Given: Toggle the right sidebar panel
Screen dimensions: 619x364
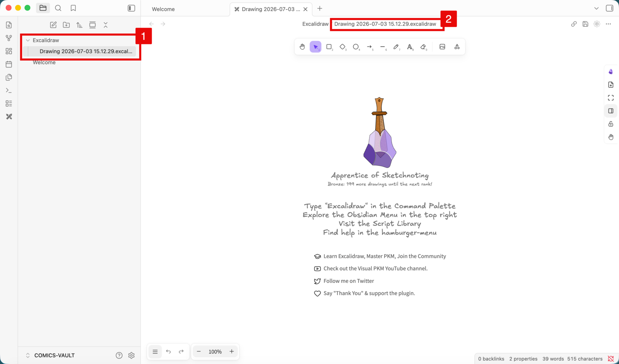Looking at the screenshot, I should click(609, 8).
